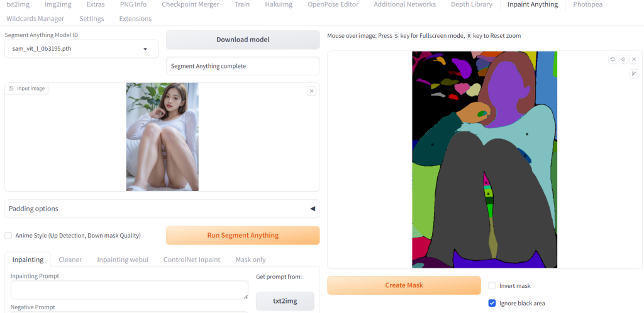Clear the segmentation canvas with X icon
The height and width of the screenshot is (313, 644).
[x=634, y=59]
